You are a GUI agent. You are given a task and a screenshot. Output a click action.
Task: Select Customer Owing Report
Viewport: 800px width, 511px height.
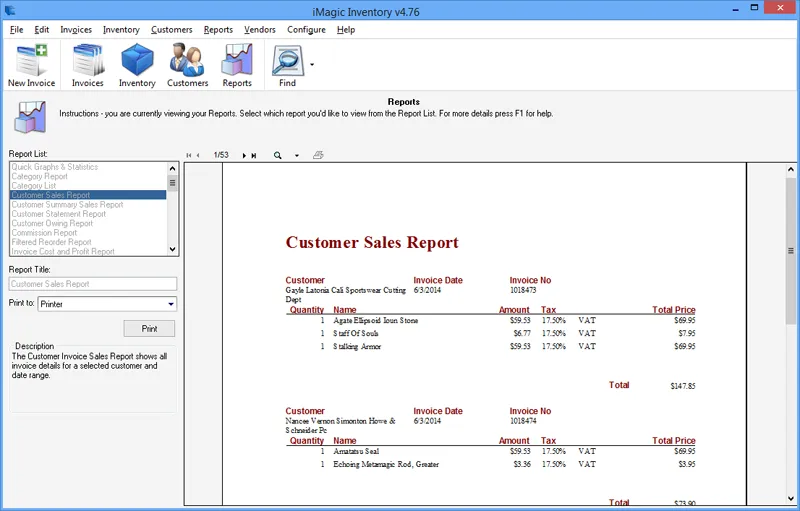88,223
